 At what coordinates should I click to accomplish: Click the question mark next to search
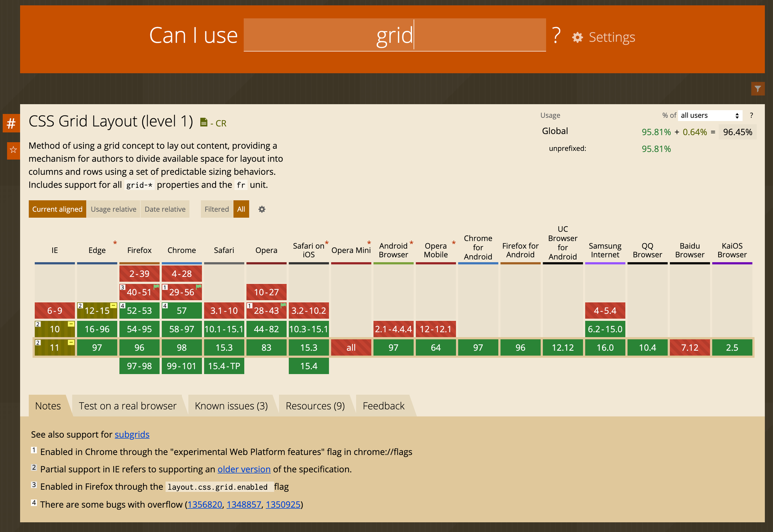click(556, 36)
